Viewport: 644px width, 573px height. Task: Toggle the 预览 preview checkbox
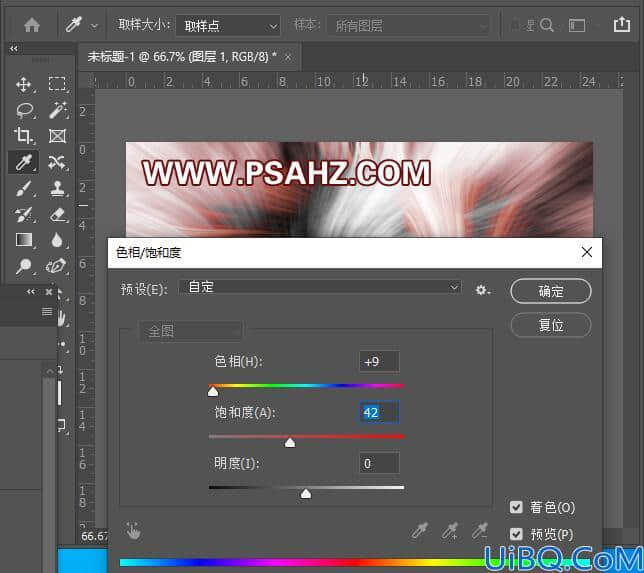pyautogui.click(x=516, y=534)
